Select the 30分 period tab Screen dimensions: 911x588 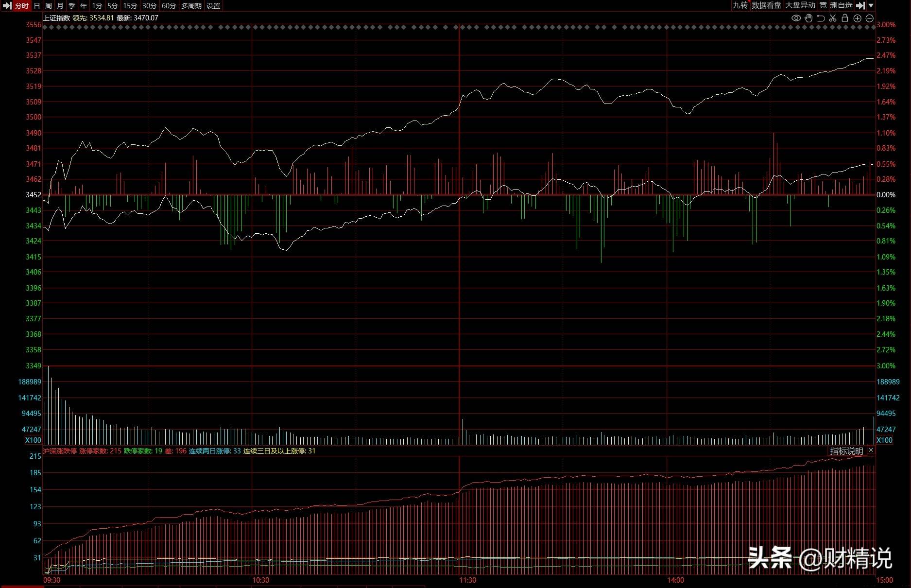(150, 6)
